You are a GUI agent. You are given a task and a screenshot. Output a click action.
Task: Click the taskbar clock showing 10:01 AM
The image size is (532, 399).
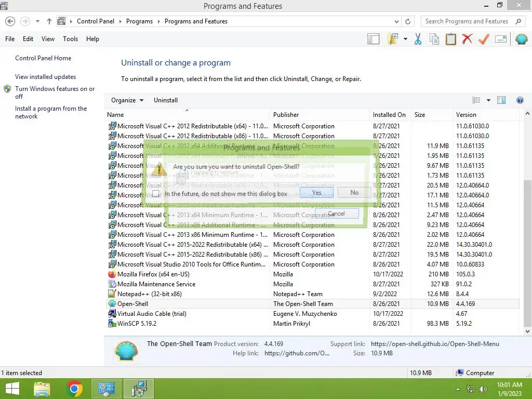tap(509, 389)
